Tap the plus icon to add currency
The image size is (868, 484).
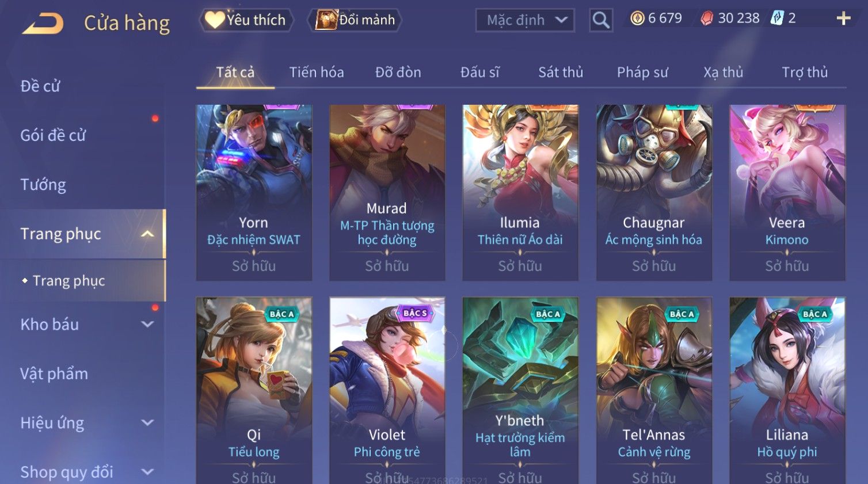pos(843,19)
